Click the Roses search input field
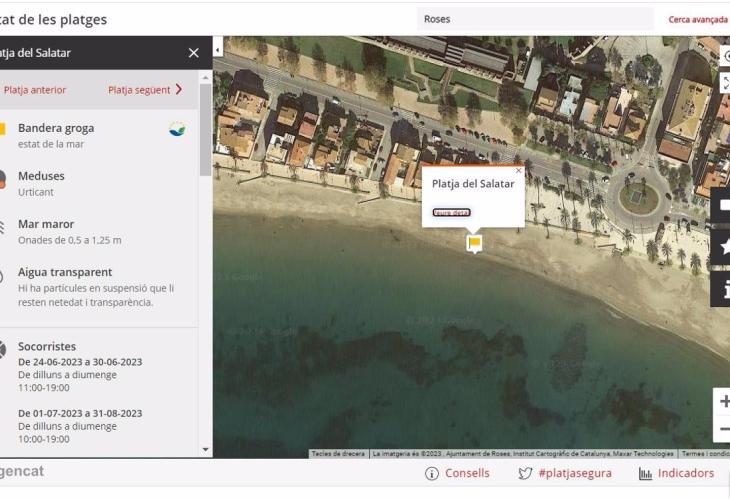Screen dimensions: 730x500 pos(534,19)
